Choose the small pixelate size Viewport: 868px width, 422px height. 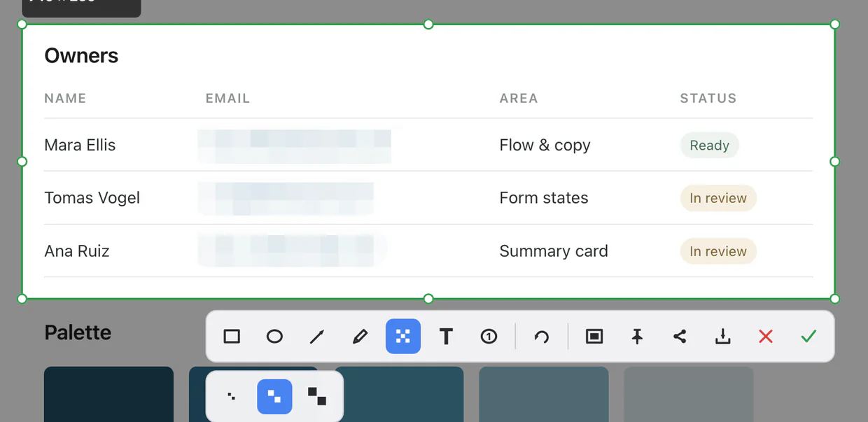(232, 396)
